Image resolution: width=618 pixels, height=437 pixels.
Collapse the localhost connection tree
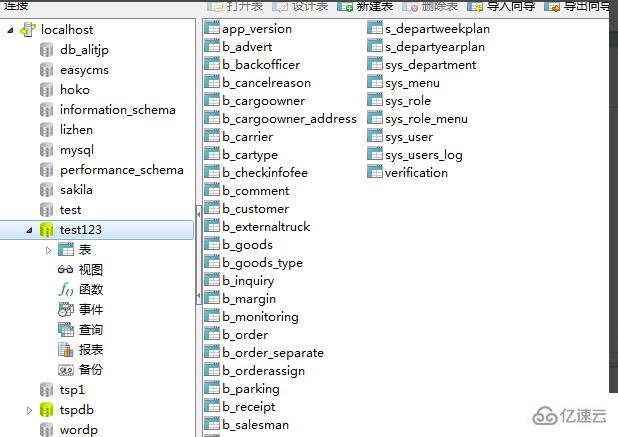coord(11,30)
